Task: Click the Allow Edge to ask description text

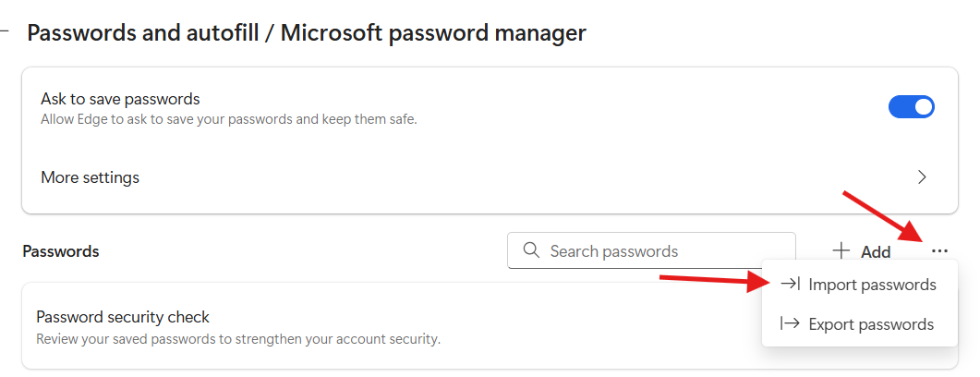Action: tap(228, 119)
